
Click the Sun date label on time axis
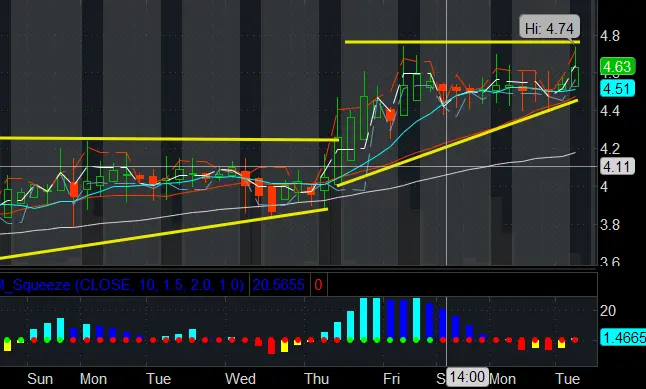(x=40, y=379)
